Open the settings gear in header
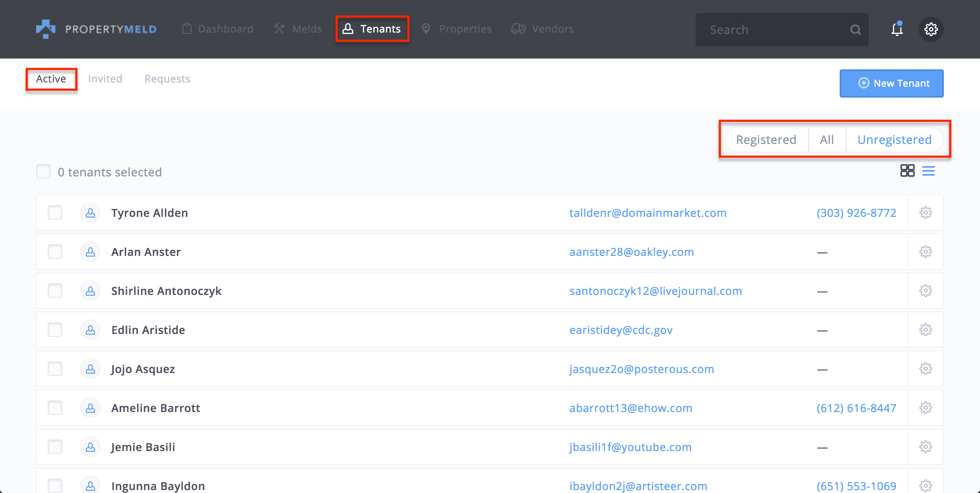Viewport: 980px width, 493px height. click(930, 29)
